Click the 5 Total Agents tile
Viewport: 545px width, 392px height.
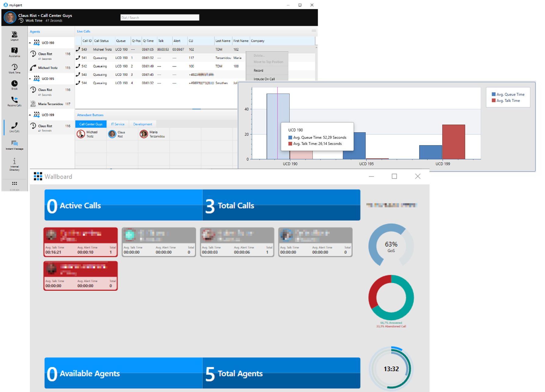point(281,373)
